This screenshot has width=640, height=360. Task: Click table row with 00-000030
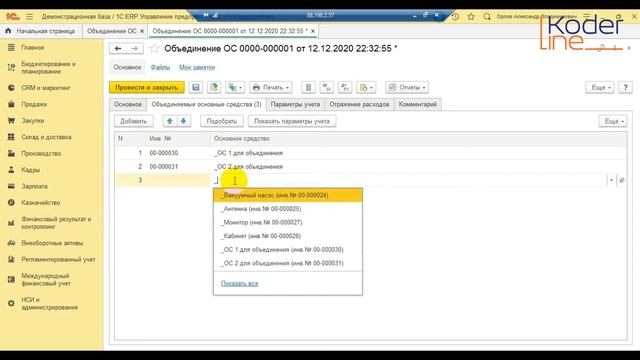(371, 153)
